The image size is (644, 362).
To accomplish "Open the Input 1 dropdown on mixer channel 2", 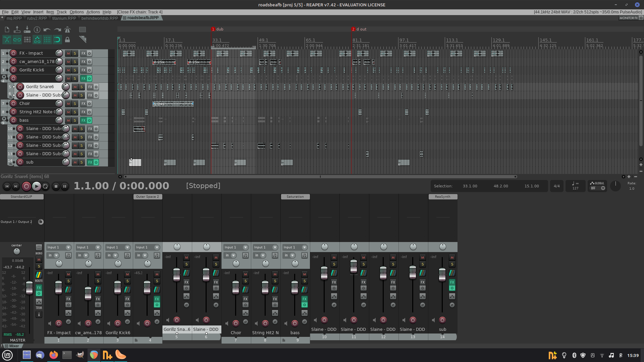I will [x=98, y=247].
